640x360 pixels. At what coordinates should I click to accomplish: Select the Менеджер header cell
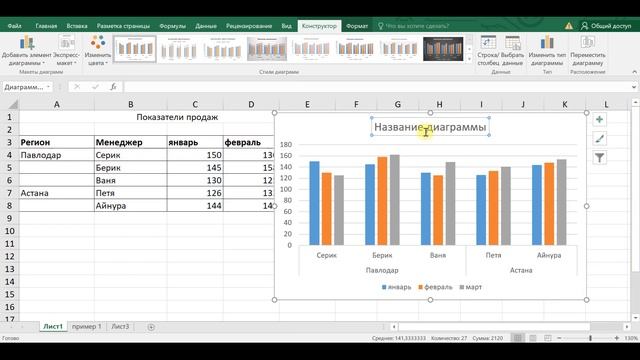click(x=131, y=142)
